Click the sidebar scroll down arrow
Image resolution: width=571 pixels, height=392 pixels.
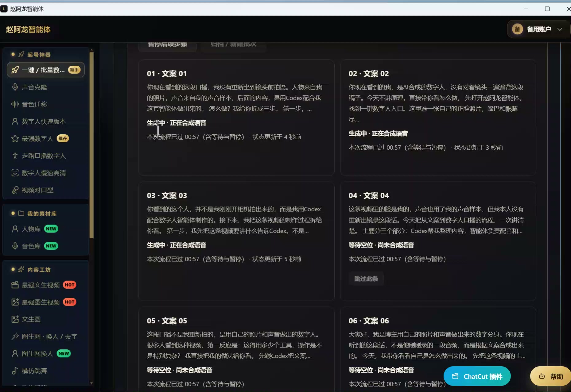point(91,383)
